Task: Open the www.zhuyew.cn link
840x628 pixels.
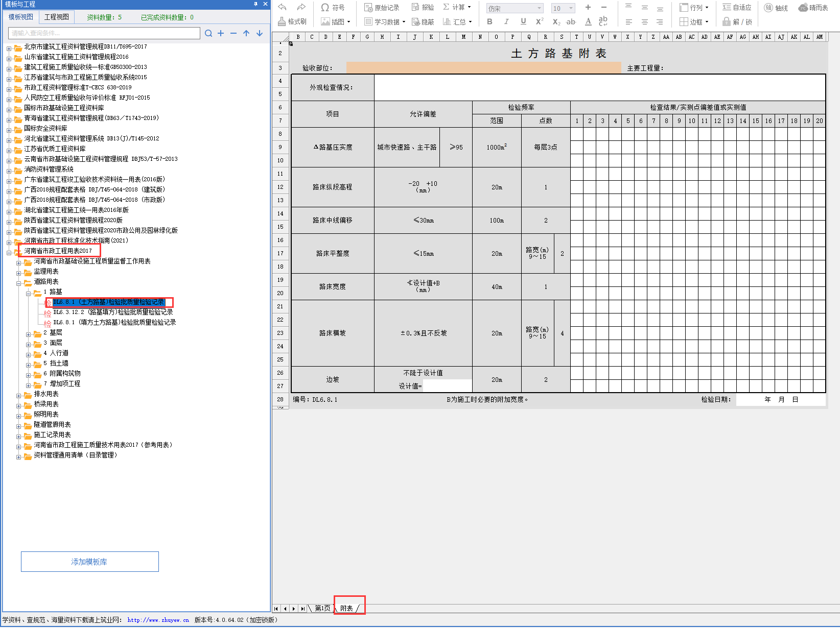Action: [158, 620]
